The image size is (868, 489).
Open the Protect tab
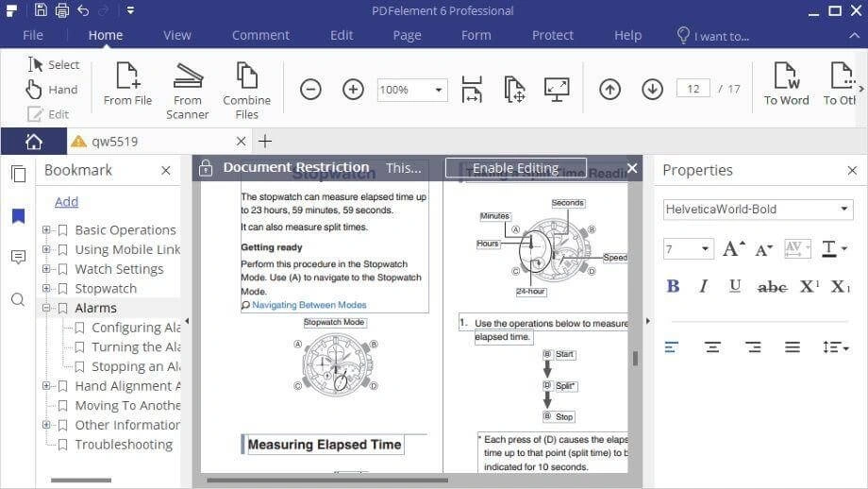tap(553, 36)
